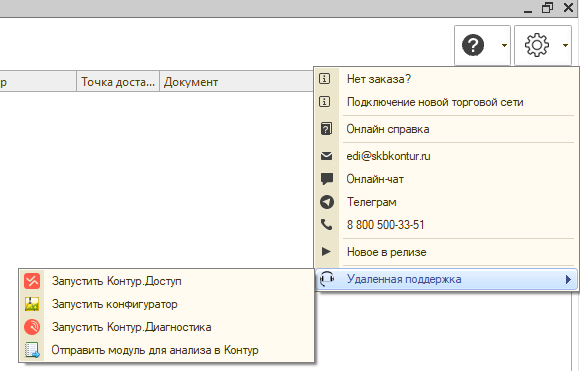Image resolution: width=580 pixels, height=371 pixels.
Task: Choose 'Запустить конфигуратор' in submenu
Action: 166,304
